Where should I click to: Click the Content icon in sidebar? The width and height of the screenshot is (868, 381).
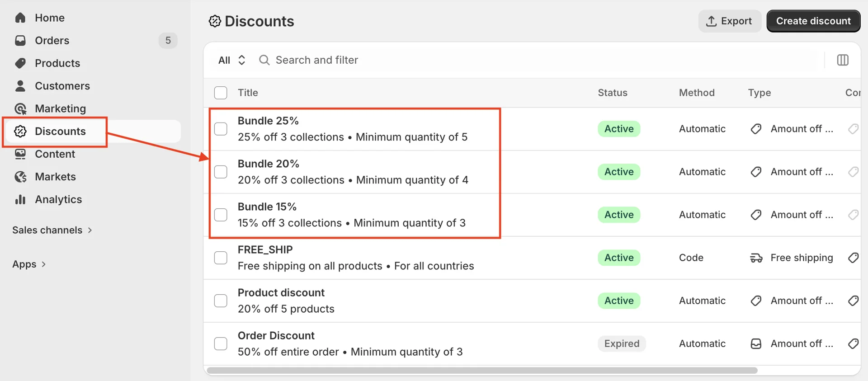pyautogui.click(x=20, y=154)
